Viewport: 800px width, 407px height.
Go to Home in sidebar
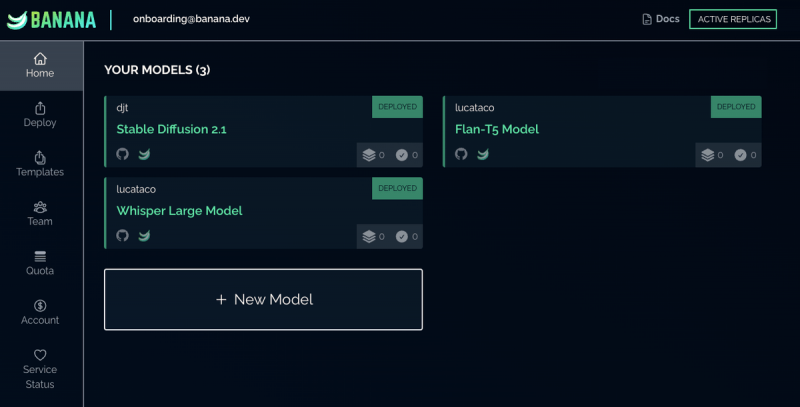coord(40,66)
